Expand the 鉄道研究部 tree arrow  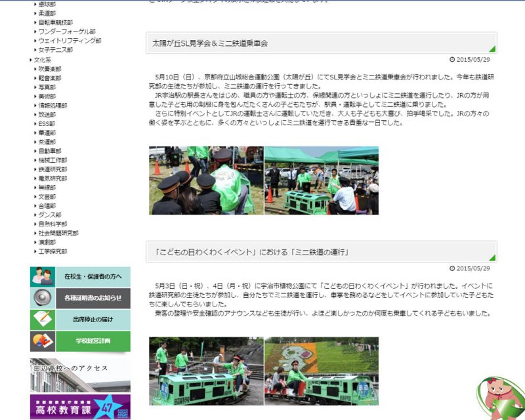point(35,169)
